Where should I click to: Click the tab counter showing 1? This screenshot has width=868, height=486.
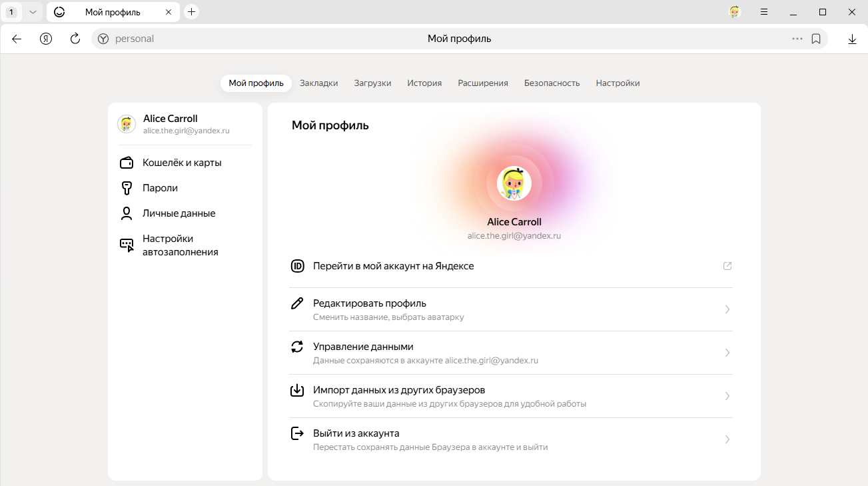[x=12, y=12]
